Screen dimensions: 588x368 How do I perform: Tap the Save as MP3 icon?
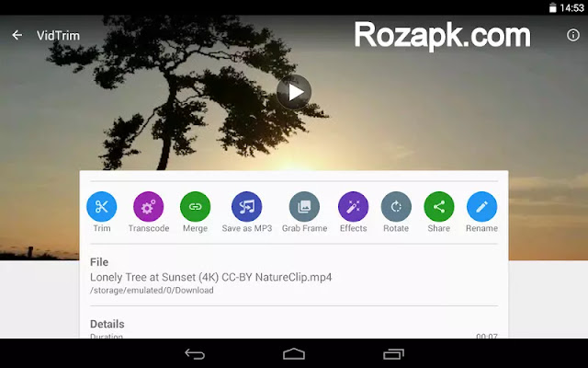[247, 206]
